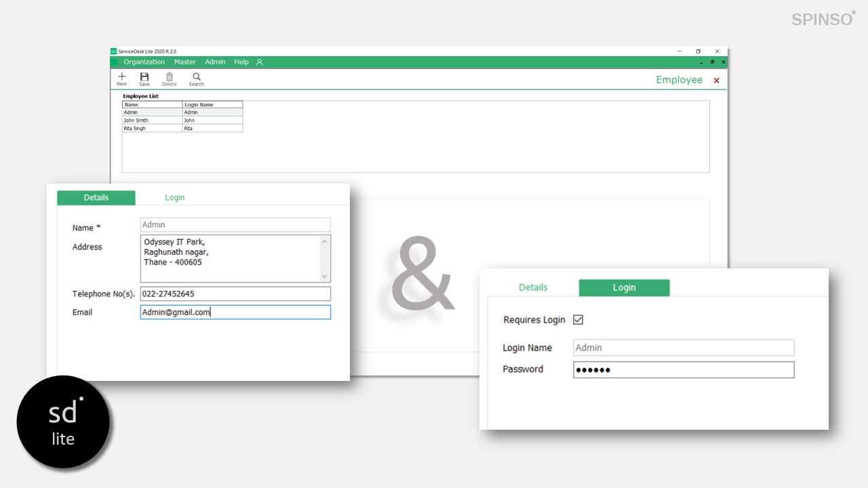Click the ServiceDesk Lite title bar icon
Screen dimensions: 868x488
pyautogui.click(x=114, y=52)
